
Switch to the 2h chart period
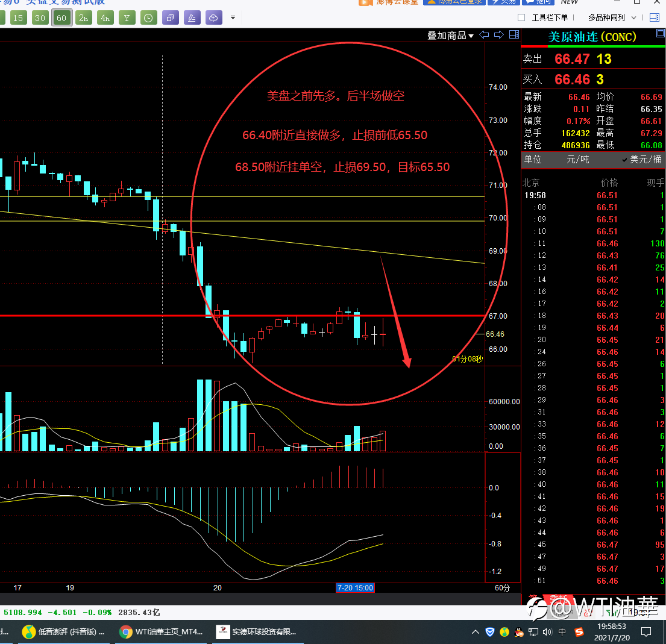tap(84, 18)
